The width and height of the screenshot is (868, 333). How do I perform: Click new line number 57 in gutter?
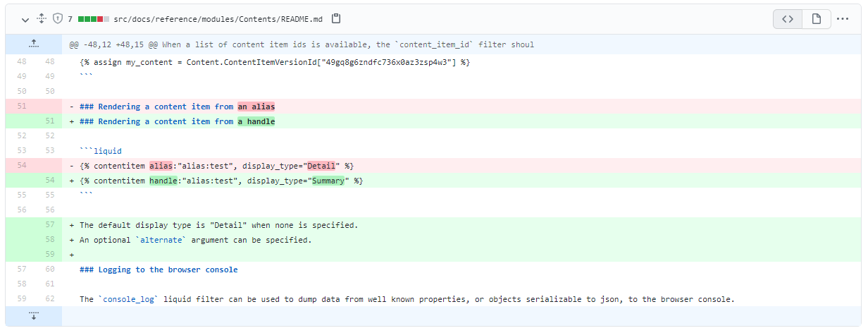coord(49,225)
